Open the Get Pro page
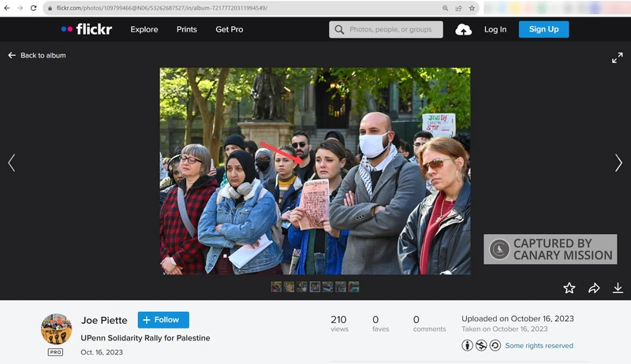Screen dimensions: 631x364 coord(230,29)
